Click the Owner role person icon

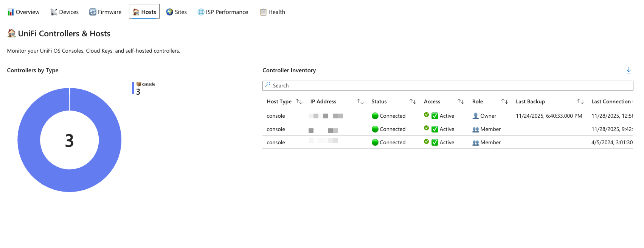click(475, 116)
